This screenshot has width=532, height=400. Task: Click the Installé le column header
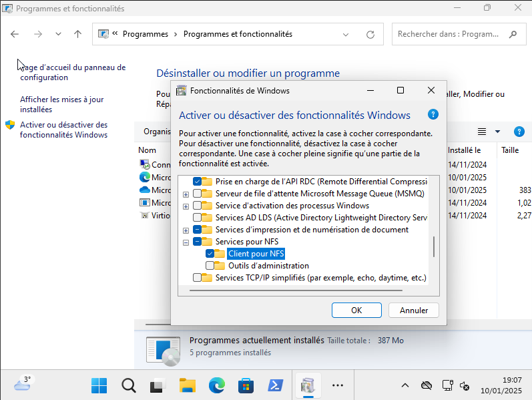(x=464, y=150)
